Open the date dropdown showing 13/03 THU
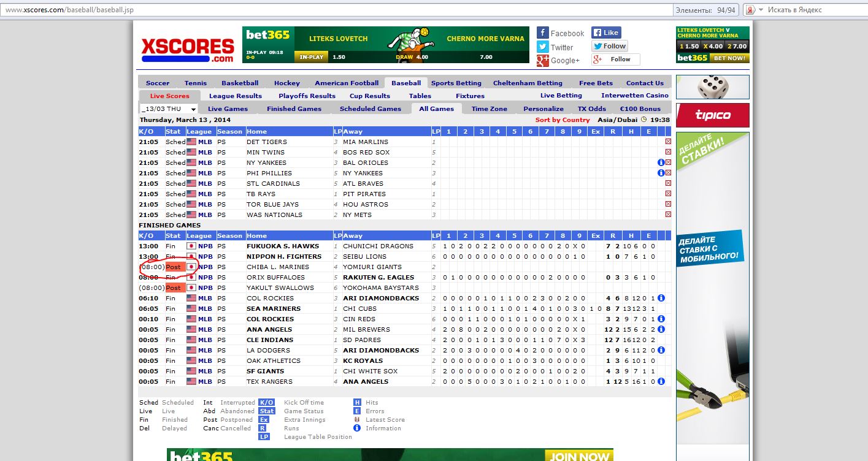 pyautogui.click(x=168, y=109)
